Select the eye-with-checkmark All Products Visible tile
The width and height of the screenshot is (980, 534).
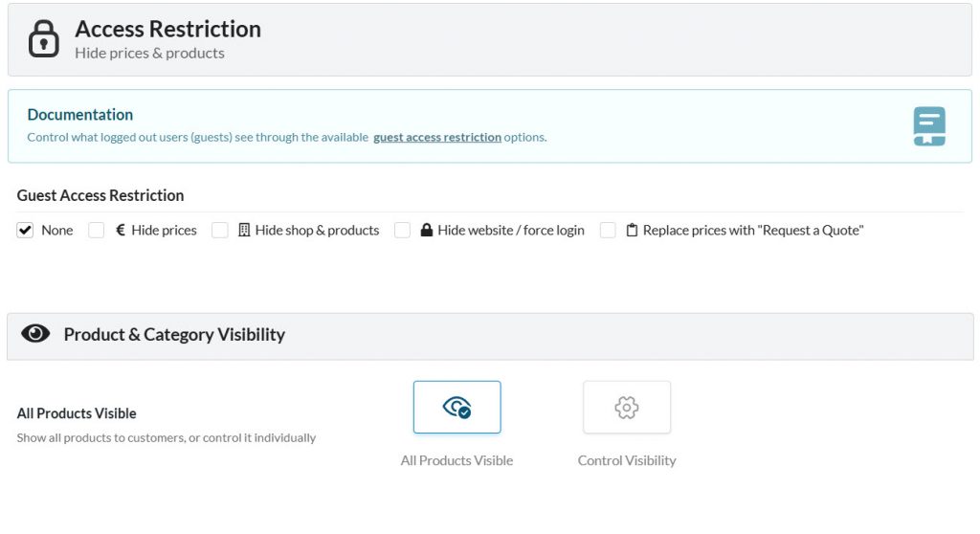click(x=457, y=408)
